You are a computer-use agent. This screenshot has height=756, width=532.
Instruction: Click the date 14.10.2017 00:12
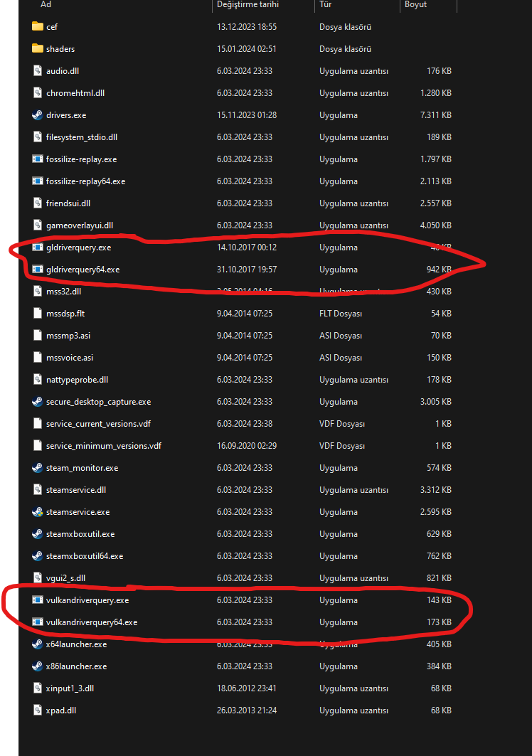pyautogui.click(x=247, y=247)
